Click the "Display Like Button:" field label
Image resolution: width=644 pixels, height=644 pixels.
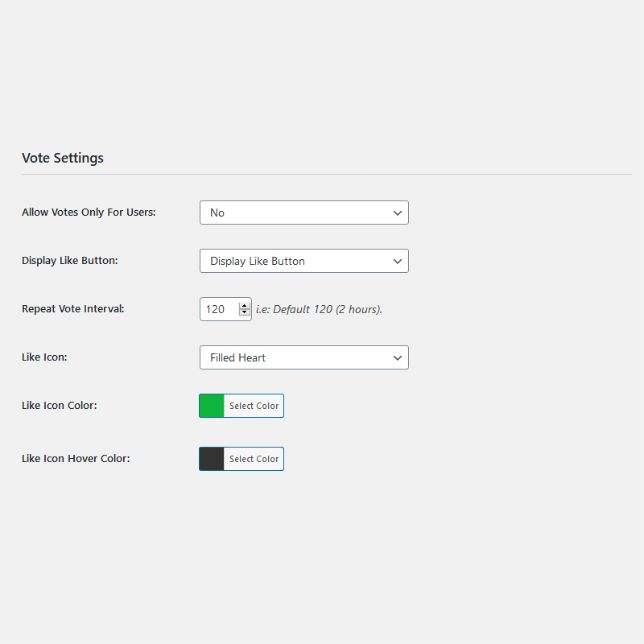pyautogui.click(x=70, y=261)
